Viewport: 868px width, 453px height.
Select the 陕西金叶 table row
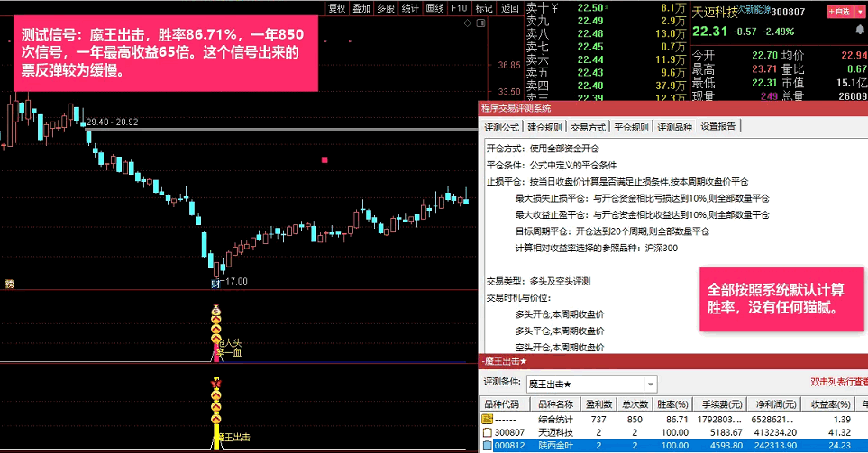coord(673,446)
